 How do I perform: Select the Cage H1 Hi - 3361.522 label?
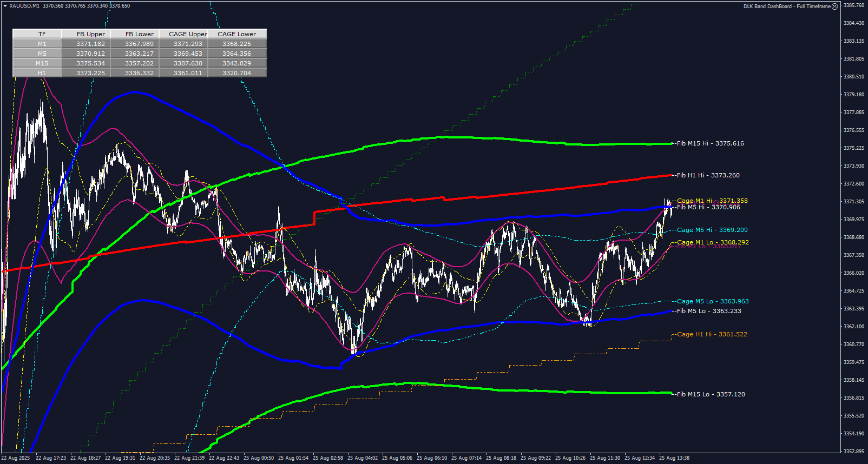click(712, 334)
